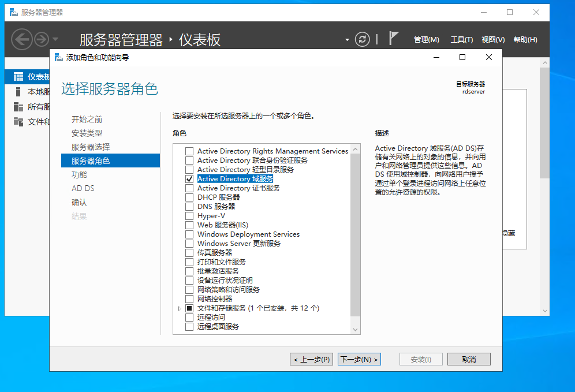Click the all servers icon in sidebar

18,107
